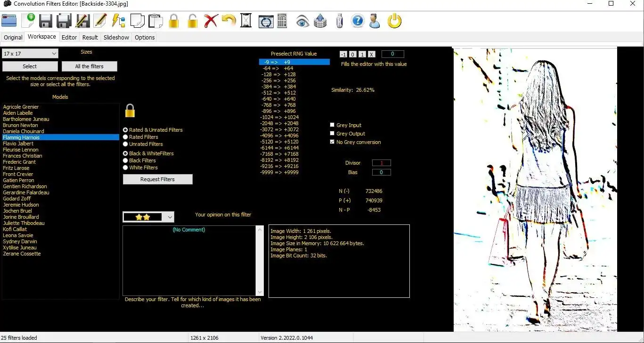Click the single floppy disk save icon

46,21
